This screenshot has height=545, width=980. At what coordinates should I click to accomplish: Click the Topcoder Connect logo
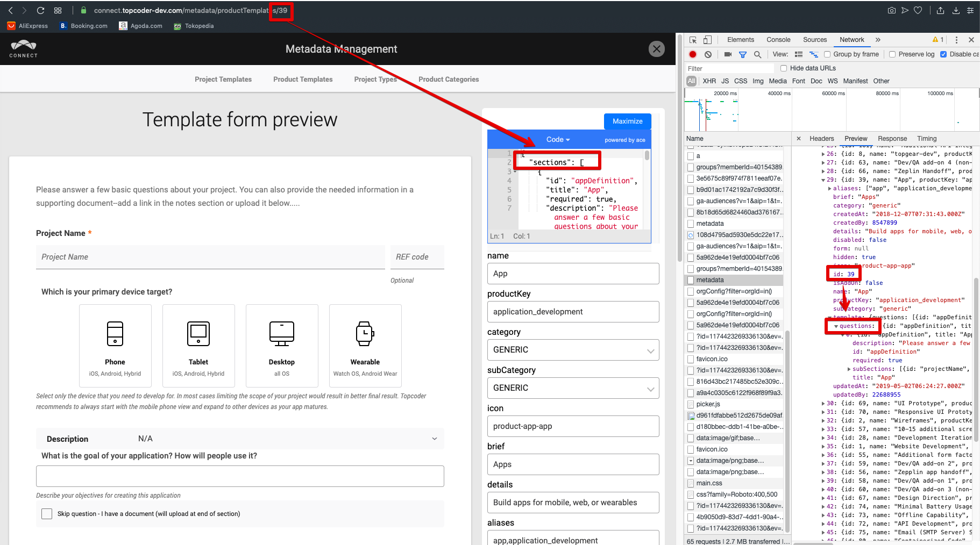tap(23, 49)
